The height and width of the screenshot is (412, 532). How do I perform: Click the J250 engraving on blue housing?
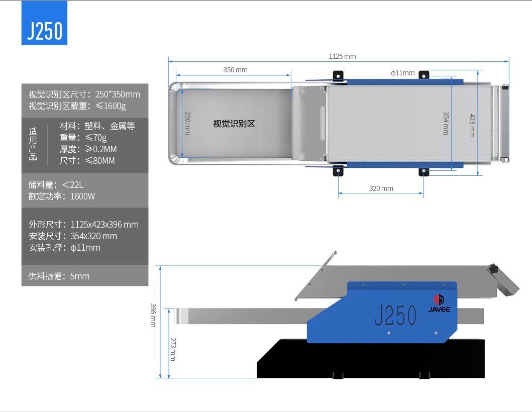(x=395, y=316)
